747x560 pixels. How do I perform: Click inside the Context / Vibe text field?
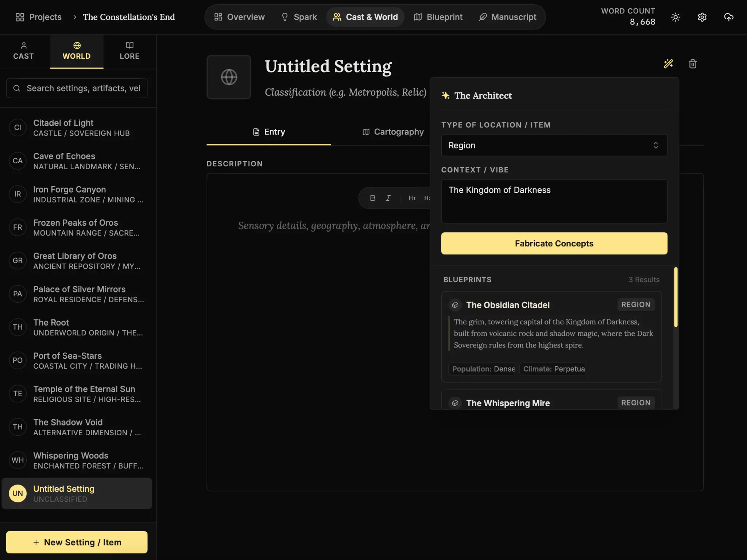click(x=554, y=201)
